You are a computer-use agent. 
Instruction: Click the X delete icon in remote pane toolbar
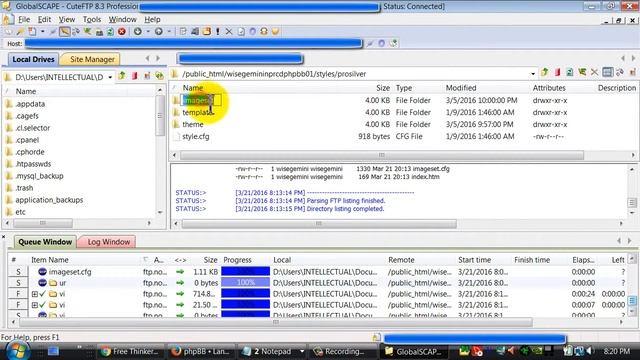594,73
